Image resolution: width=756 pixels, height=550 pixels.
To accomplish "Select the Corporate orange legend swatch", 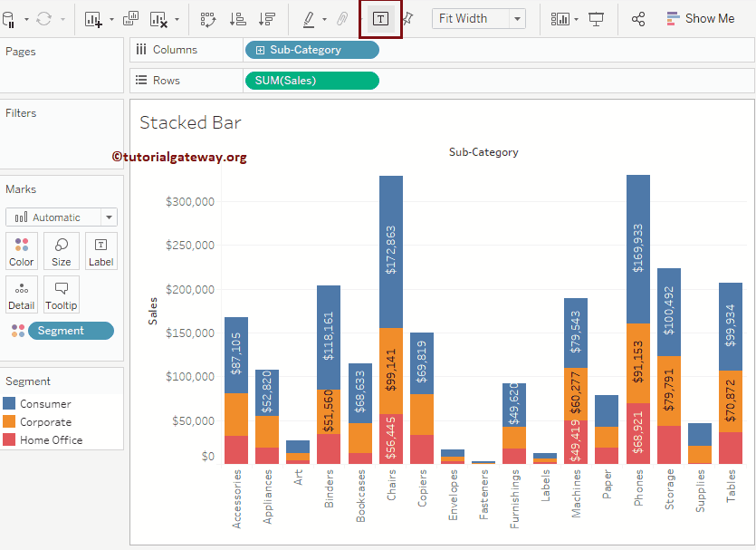I will (9, 421).
